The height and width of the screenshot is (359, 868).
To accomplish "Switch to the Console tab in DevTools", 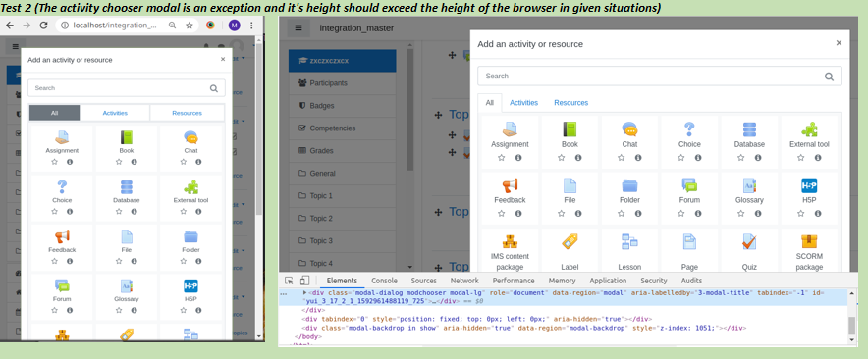I will 384,281.
